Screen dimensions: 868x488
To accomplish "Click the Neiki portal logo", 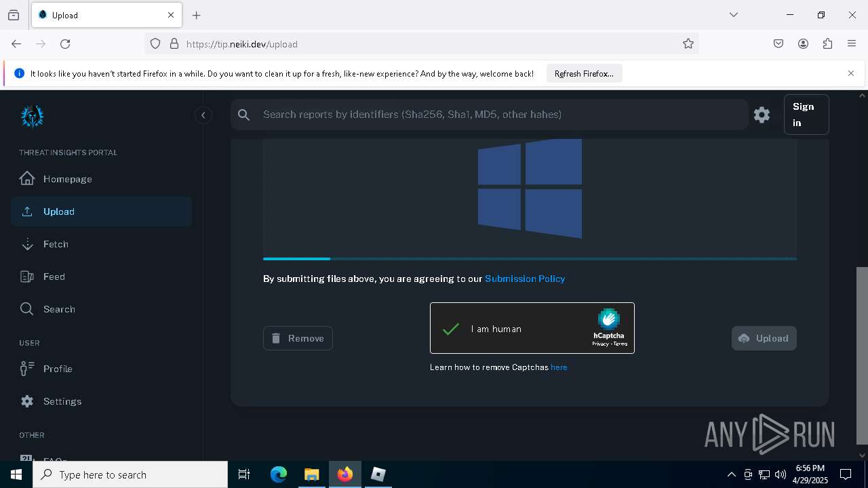I will [32, 116].
